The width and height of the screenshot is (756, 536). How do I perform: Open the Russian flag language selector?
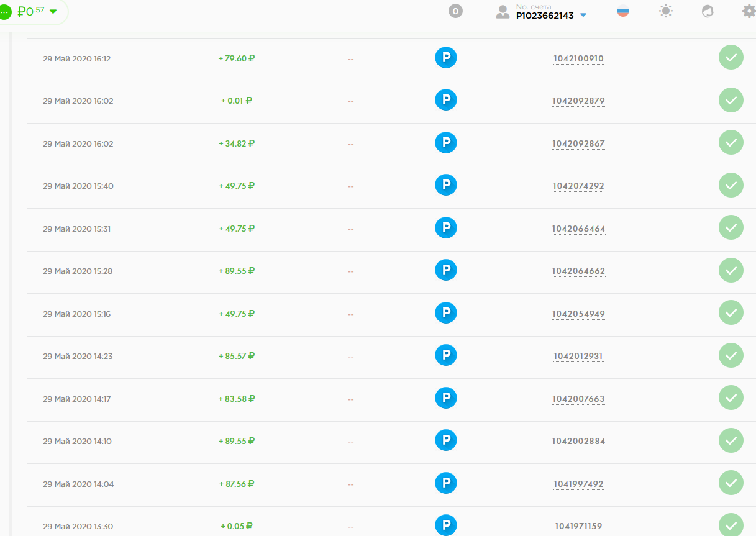(622, 11)
